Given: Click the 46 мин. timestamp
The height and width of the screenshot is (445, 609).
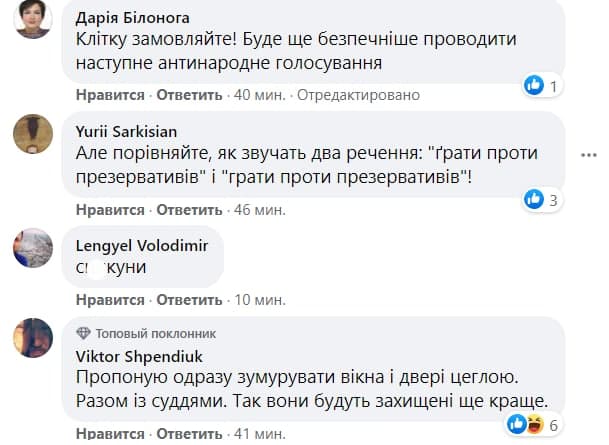Looking at the screenshot, I should point(259,210).
